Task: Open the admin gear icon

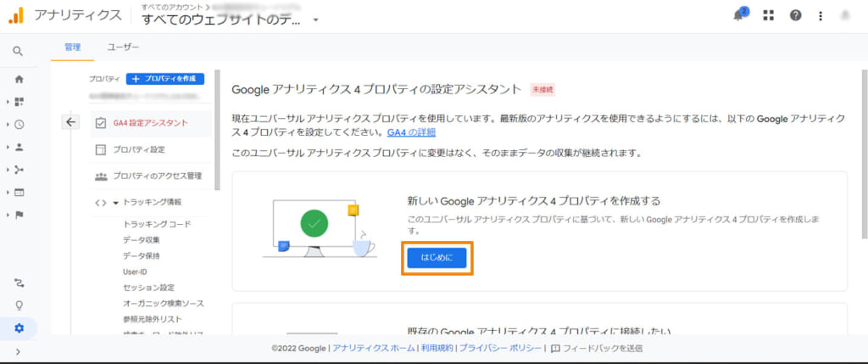Action: point(19,328)
